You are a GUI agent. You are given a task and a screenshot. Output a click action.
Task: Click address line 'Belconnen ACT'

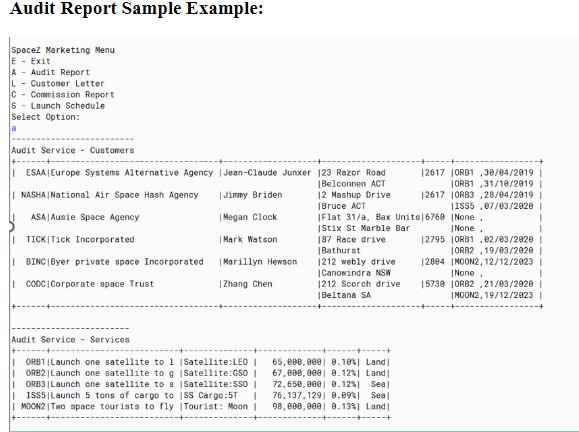pos(353,184)
